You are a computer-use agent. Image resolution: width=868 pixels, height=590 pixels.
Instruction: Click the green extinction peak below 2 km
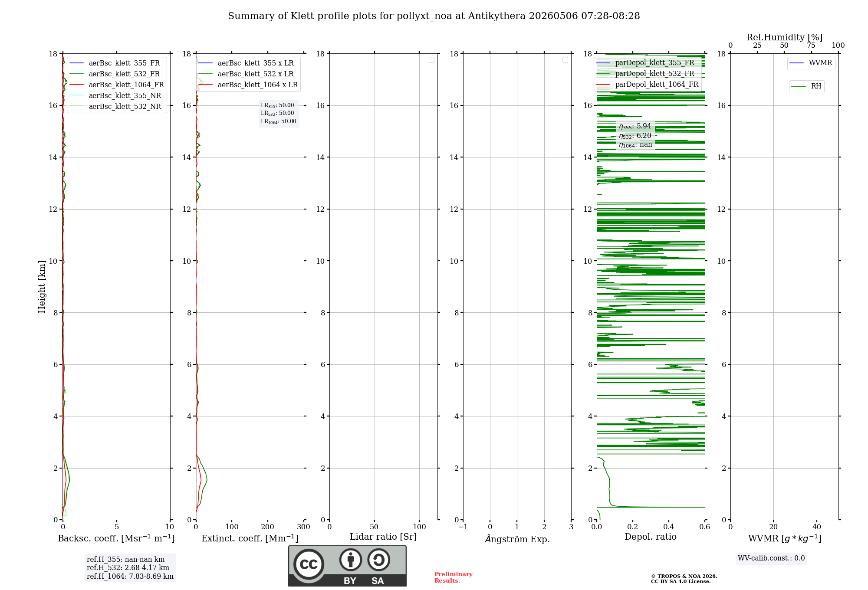point(206,480)
